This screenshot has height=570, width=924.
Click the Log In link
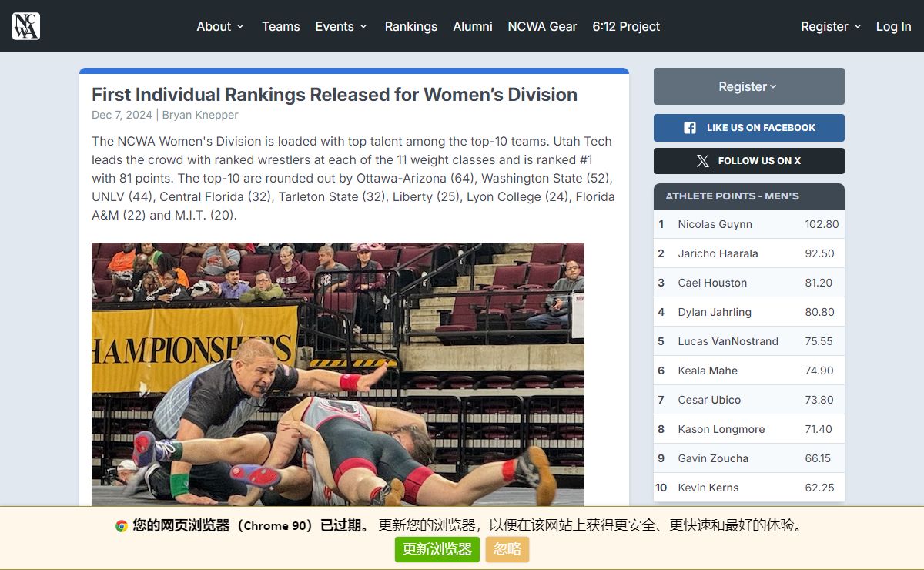coord(893,26)
